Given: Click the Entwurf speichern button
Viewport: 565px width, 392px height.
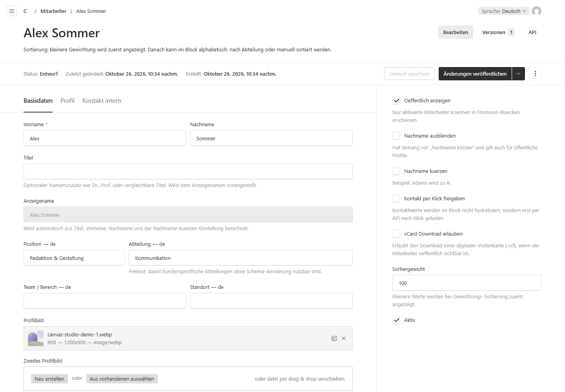Looking at the screenshot, I should 409,74.
